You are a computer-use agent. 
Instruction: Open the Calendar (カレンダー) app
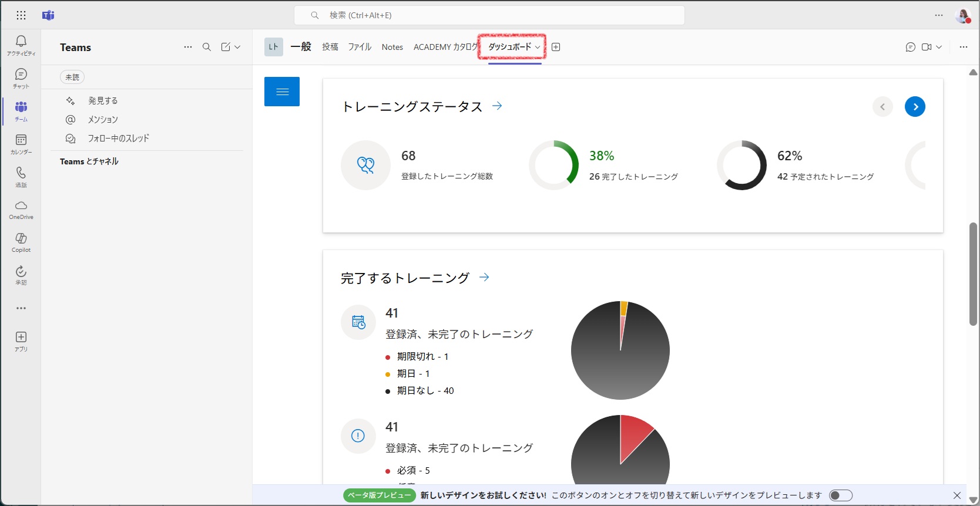(21, 144)
